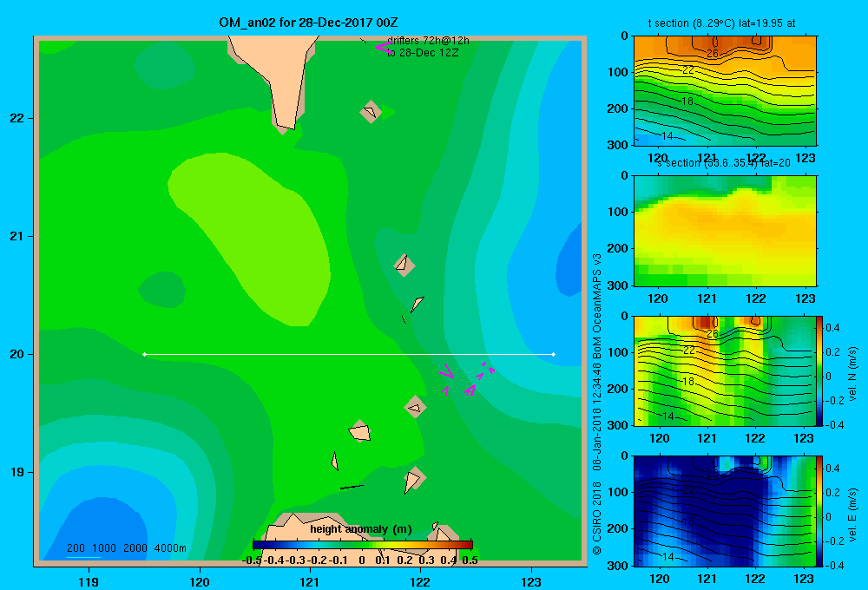
Task: Click longitude label 120 below the main map
Action: pyautogui.click(x=200, y=582)
